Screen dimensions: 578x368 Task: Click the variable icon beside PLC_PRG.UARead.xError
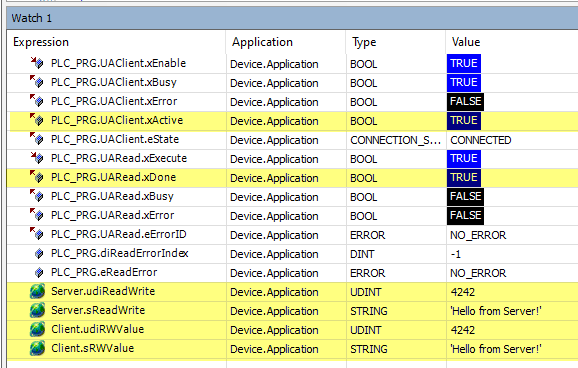tap(37, 215)
